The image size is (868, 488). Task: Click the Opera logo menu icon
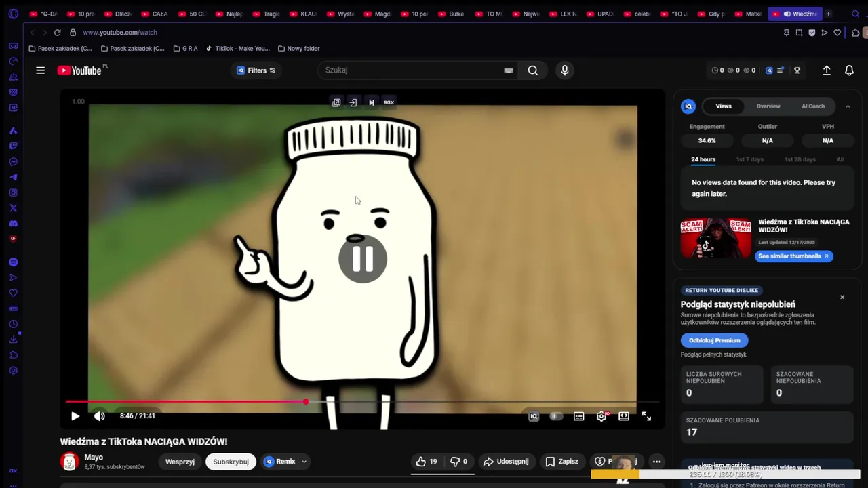[x=13, y=14]
